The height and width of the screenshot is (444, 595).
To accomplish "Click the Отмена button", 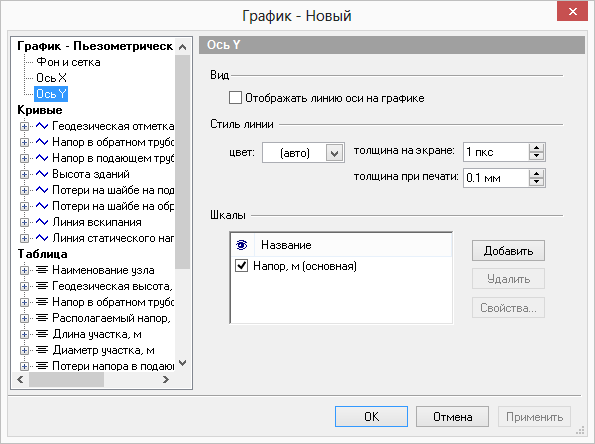I will point(452,417).
